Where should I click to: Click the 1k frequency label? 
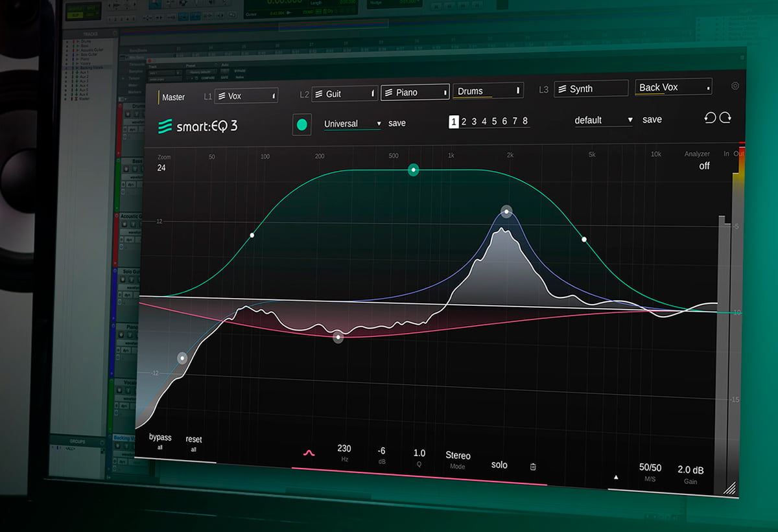(x=451, y=156)
